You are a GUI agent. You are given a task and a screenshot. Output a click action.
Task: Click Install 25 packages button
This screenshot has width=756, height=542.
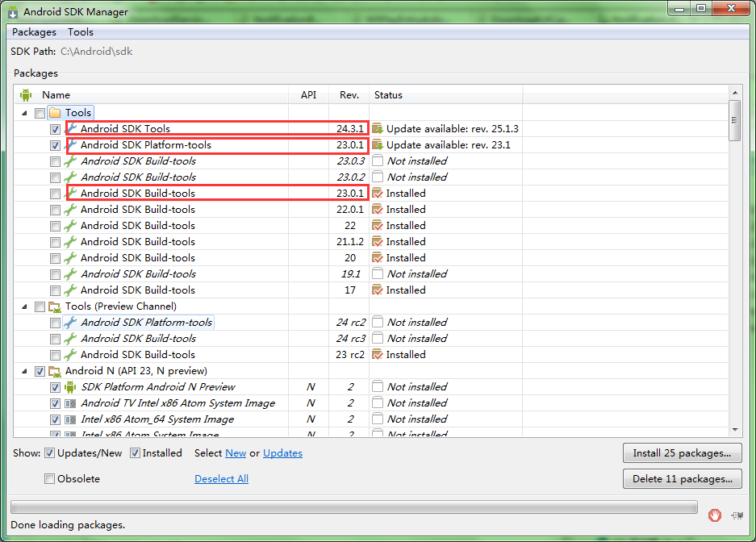tap(682, 452)
